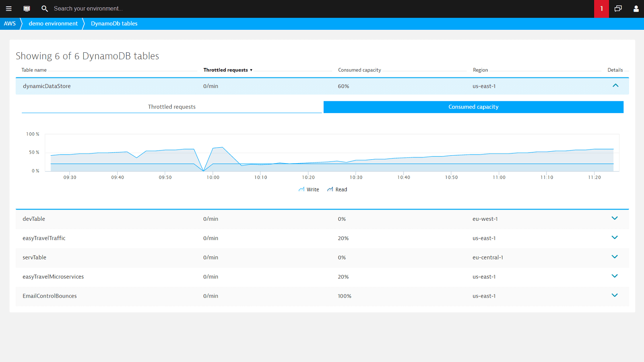Click the devTable table name
644x362 pixels.
point(34,219)
